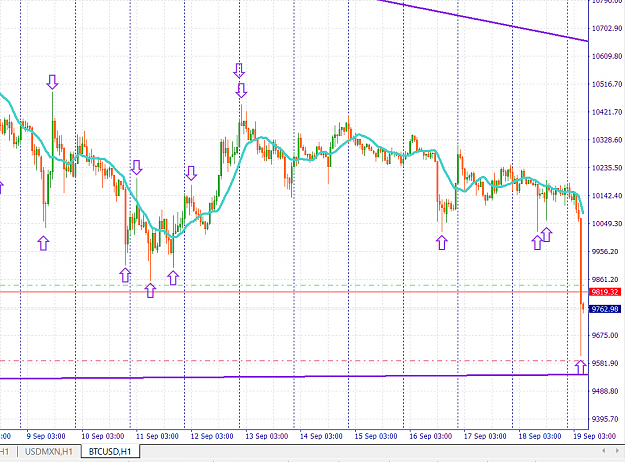Click the 10421.70 price axis value
The height and width of the screenshot is (462, 625).
(607, 112)
